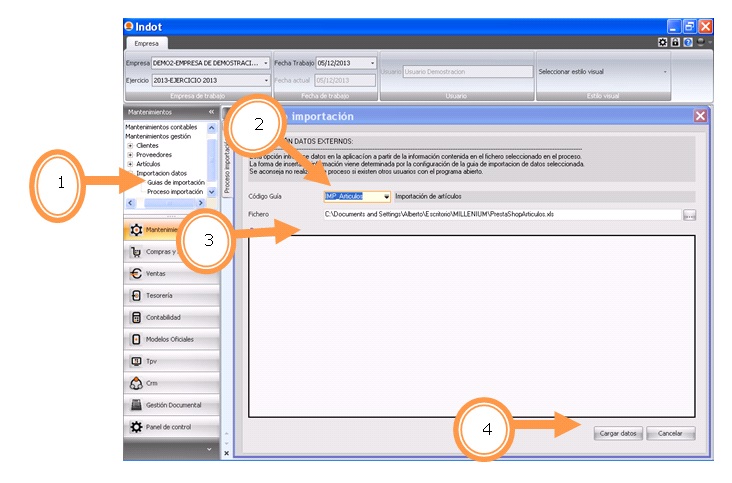Click the Fichero path input field
Viewport: 732px width, 483px height.
tap(500, 214)
